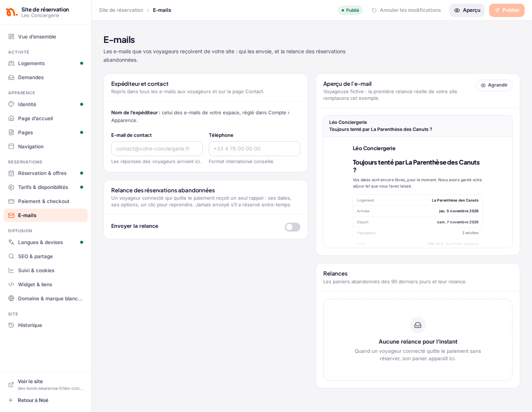Click the Identité palette icon
Screen dimensions: 532x412
click(x=11, y=104)
